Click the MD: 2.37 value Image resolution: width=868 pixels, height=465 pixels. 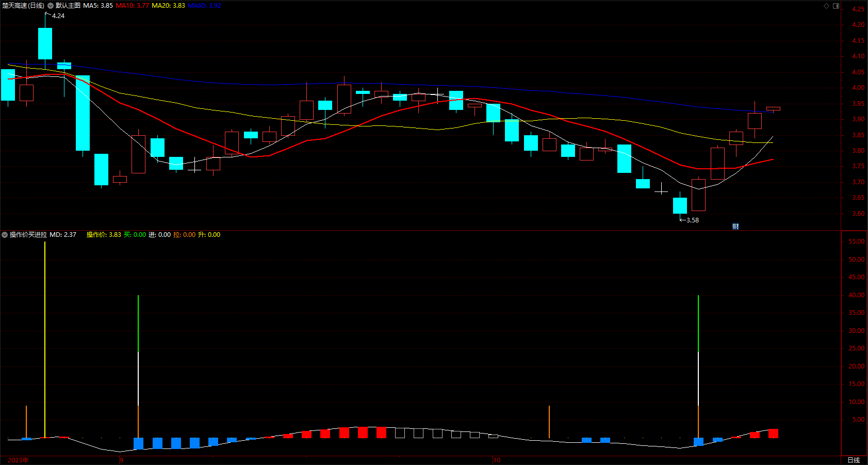click(x=63, y=235)
